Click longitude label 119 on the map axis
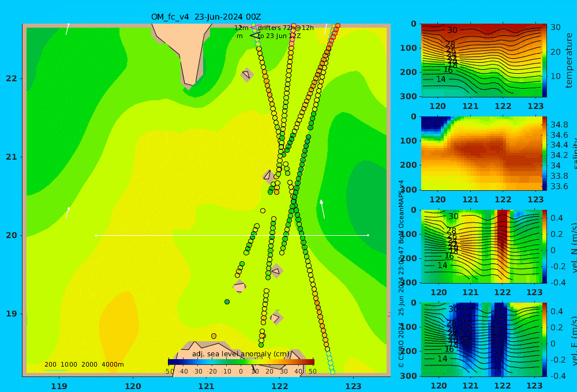The height and width of the screenshot is (392, 577). click(59, 386)
